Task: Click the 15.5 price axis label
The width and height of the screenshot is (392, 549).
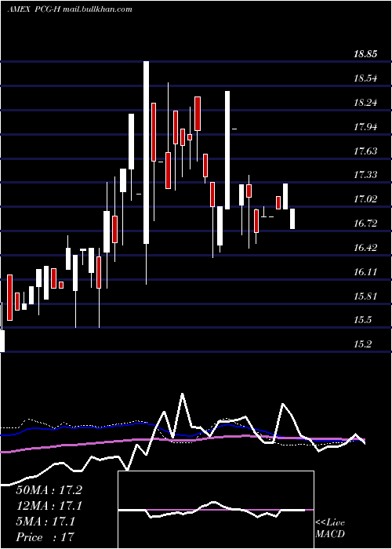Action: click(x=362, y=320)
